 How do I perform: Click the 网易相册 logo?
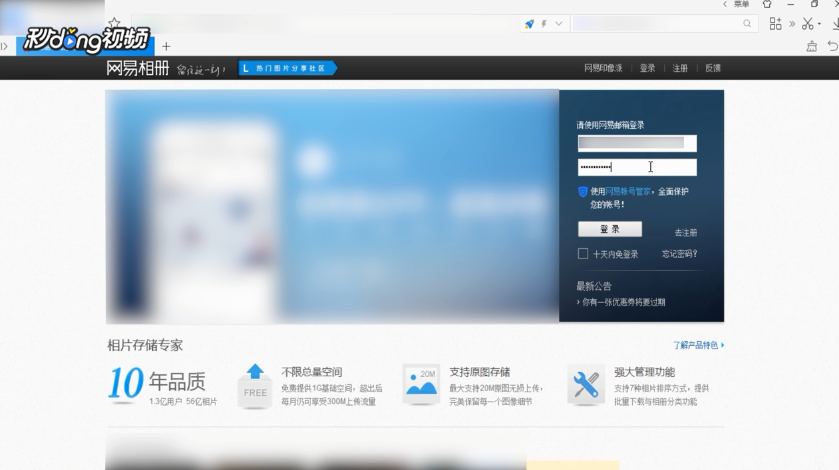138,68
